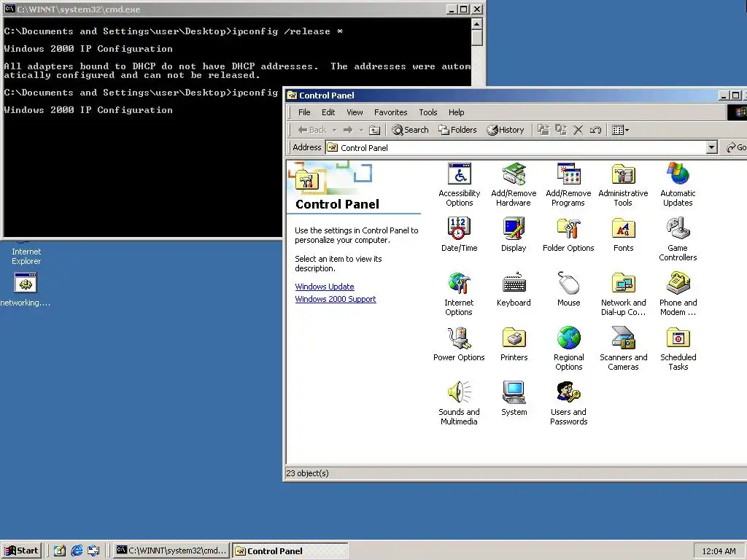
Task: Show the History pane
Action: coord(506,130)
